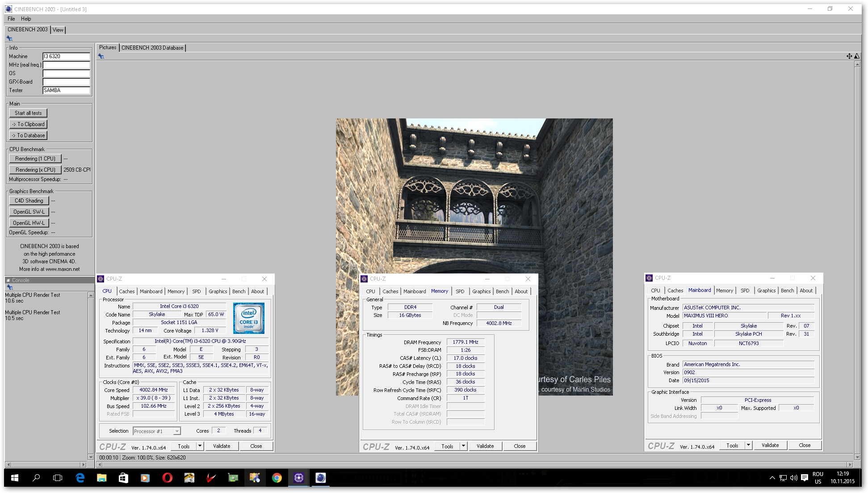
Task: Click the picture view vertical scrollbar up arrow
Action: 857,64
